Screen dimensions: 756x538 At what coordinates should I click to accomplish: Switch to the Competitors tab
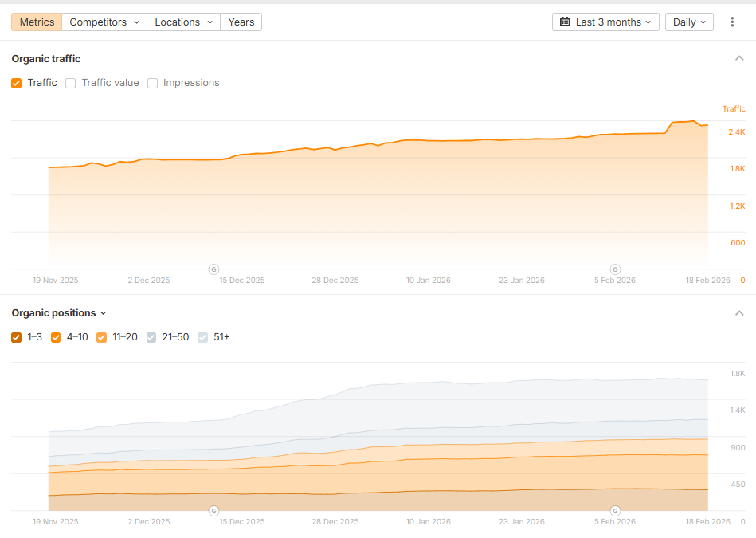point(104,22)
